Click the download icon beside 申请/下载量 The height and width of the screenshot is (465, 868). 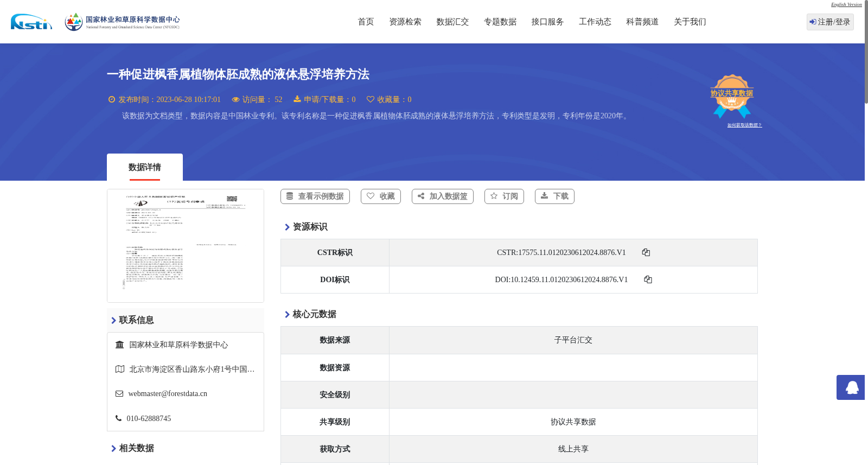point(297,99)
